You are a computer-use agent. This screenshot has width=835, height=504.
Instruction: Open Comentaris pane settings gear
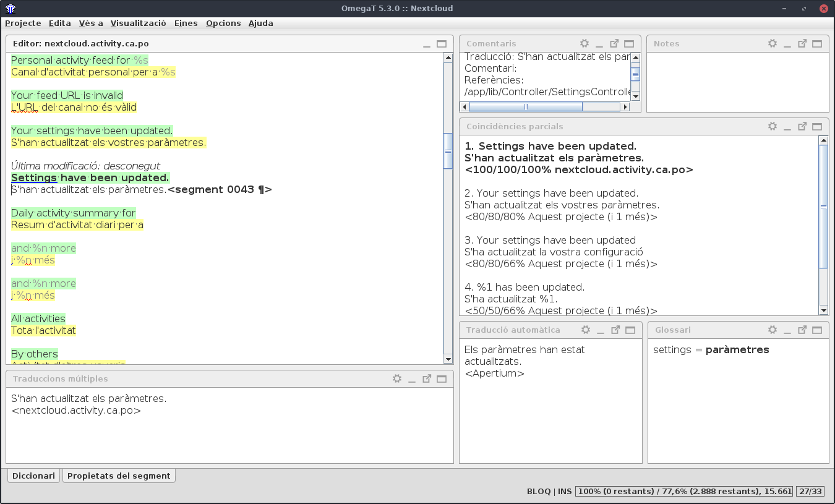pos(584,44)
